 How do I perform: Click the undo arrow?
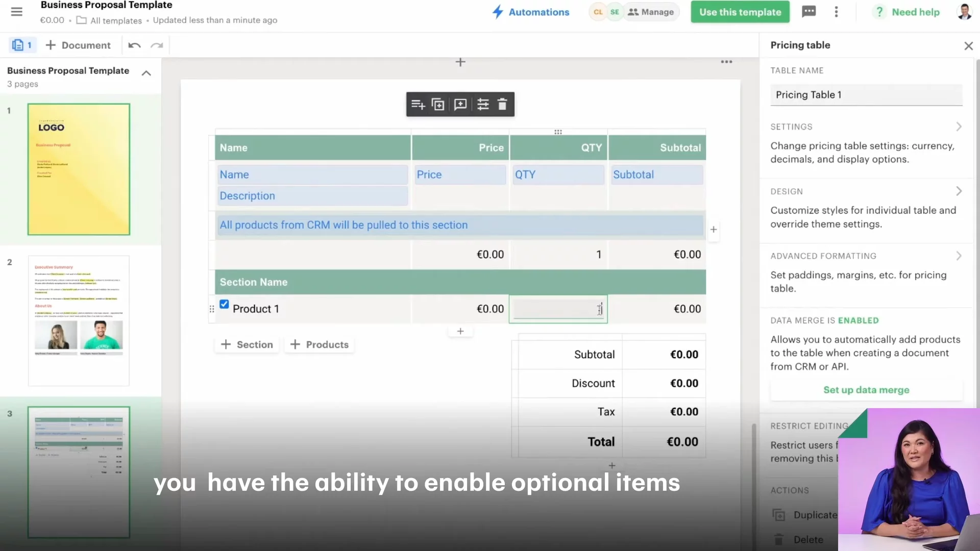[x=134, y=45]
